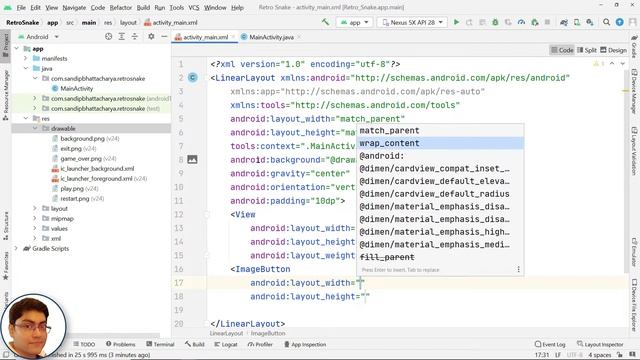The image size is (640, 360).
Task: Click the 4 spaces indent status entry
Action: point(600,355)
